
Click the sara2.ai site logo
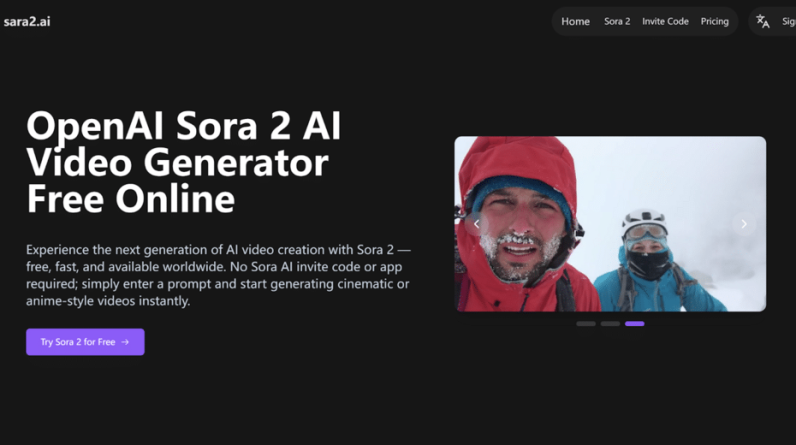click(x=27, y=21)
